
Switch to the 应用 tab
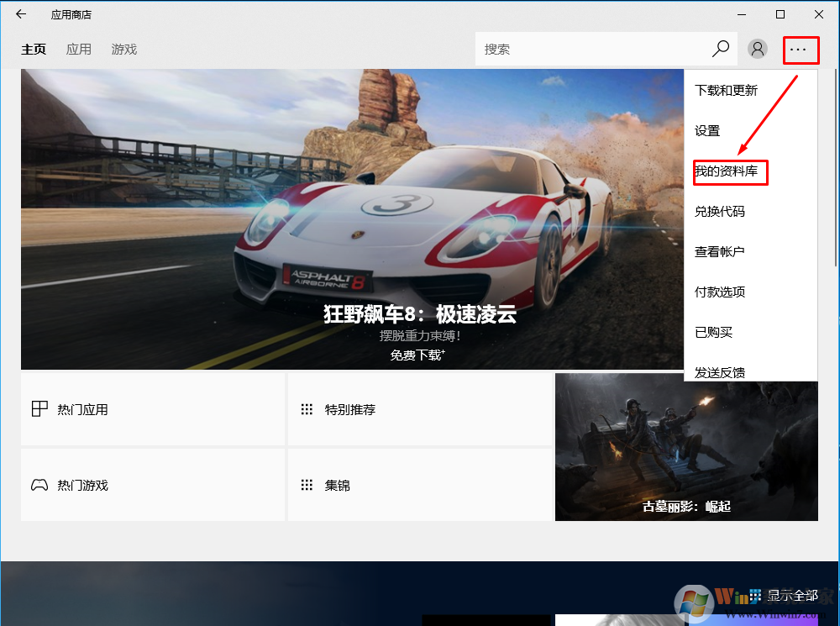tap(79, 50)
